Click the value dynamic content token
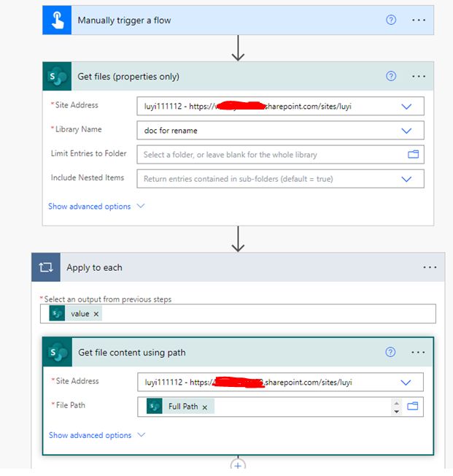 [x=76, y=314]
